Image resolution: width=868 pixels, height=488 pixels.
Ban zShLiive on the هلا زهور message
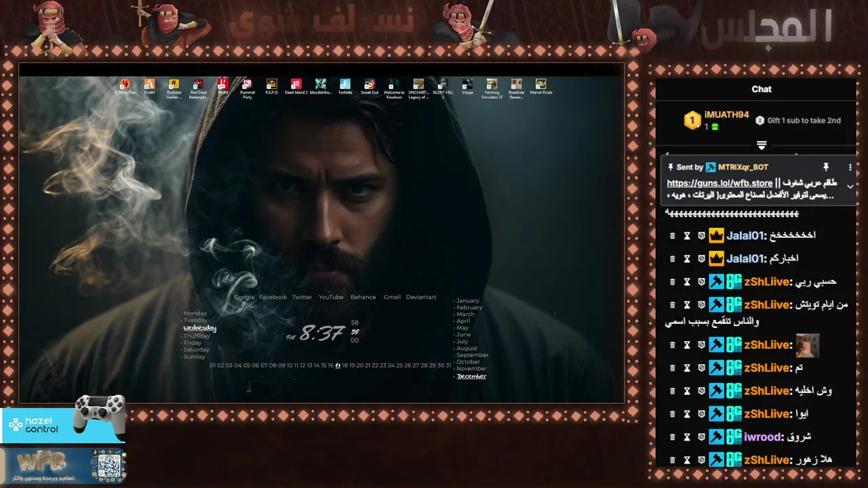[701, 460]
